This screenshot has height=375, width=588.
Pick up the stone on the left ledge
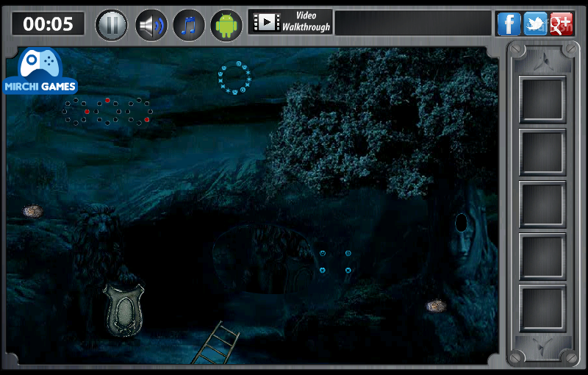32,211
